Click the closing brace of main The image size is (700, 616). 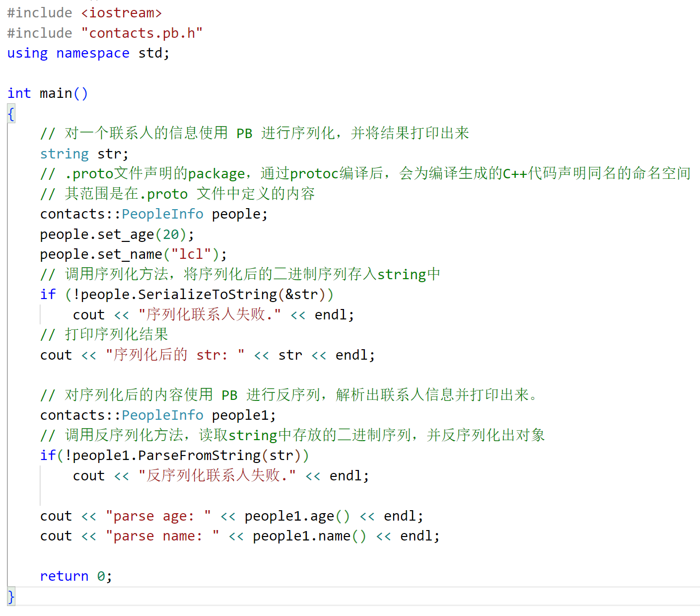pyautogui.click(x=11, y=596)
